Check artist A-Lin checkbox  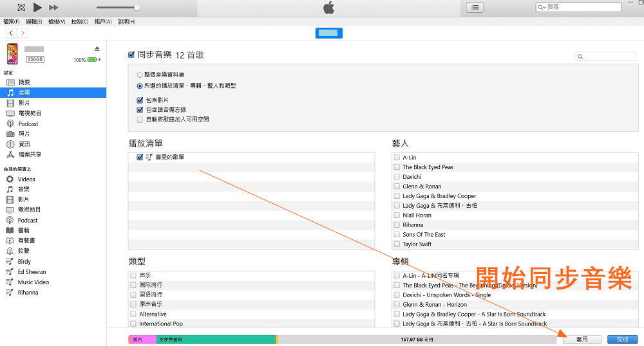click(397, 158)
